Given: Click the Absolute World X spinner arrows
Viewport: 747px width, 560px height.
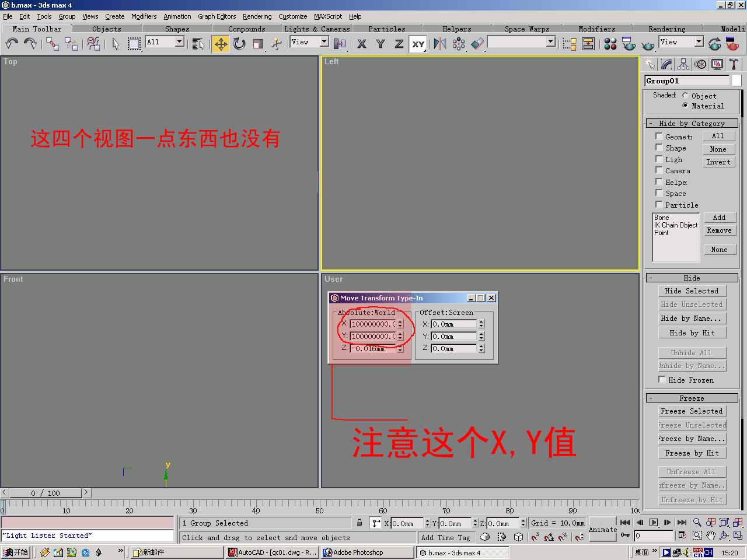Looking at the screenshot, I should click(x=400, y=324).
